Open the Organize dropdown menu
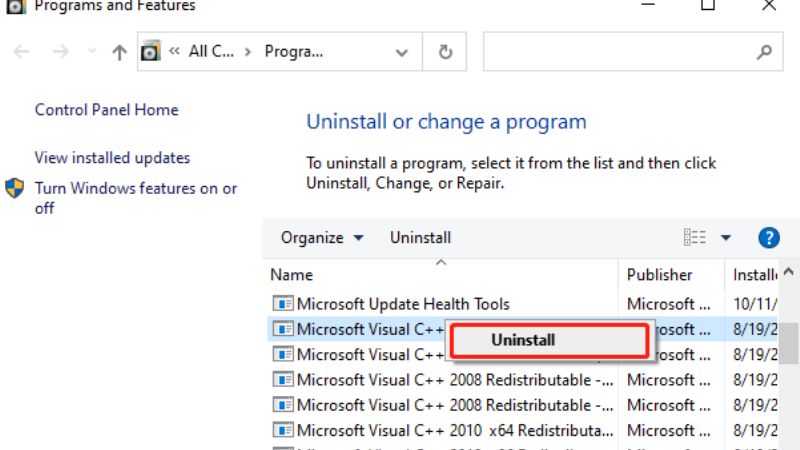Viewport: 800px width, 450px height. point(322,238)
